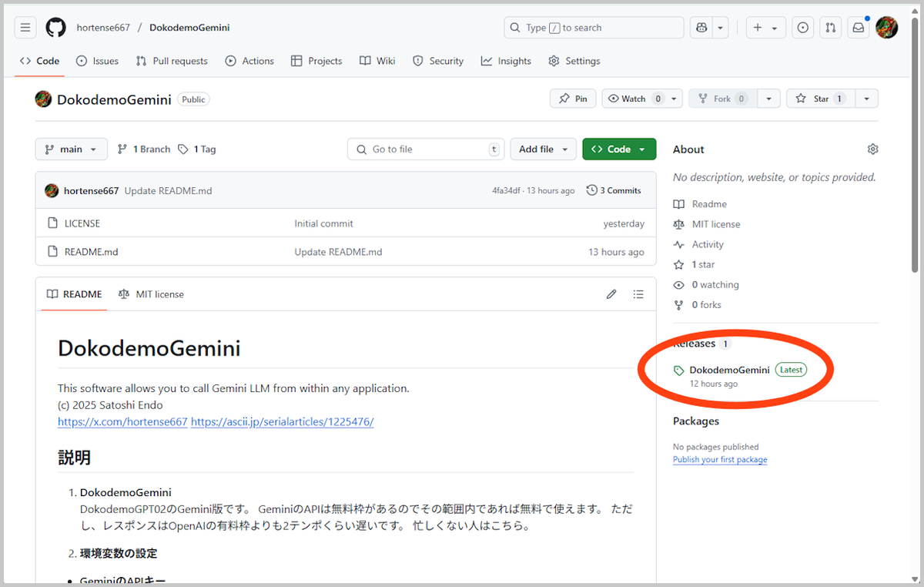Switch to the Pull requests tab
This screenshot has width=924, height=587.
point(172,61)
